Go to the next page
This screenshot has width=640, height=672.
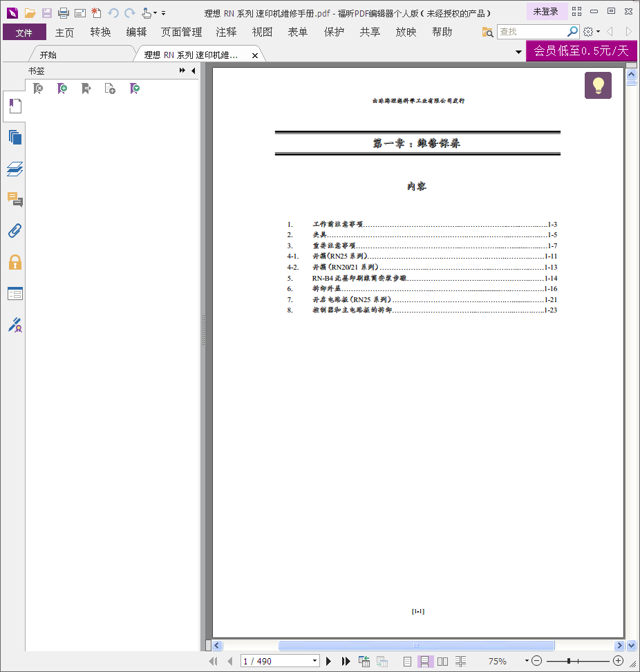point(328,662)
